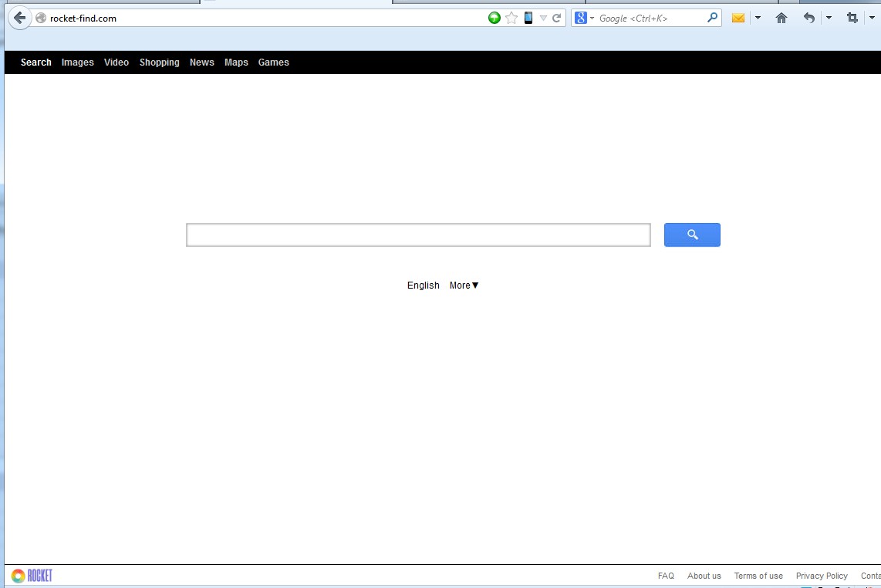The image size is (881, 588).
Task: Select the Search tab in the black navbar
Action: [x=36, y=63]
